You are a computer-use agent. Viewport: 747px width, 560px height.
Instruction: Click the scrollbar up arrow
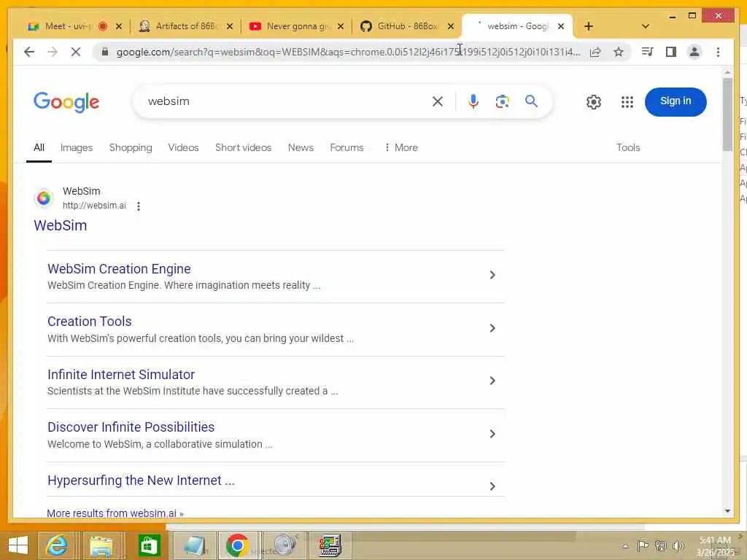click(727, 72)
